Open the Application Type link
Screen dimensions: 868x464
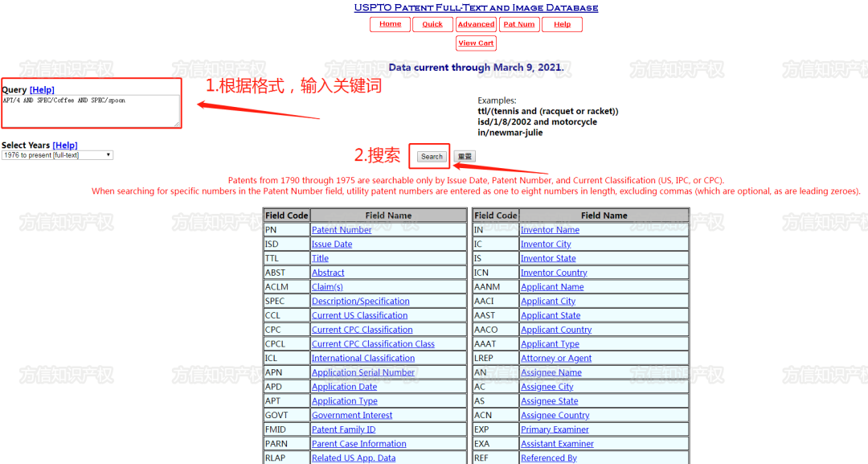344,401
